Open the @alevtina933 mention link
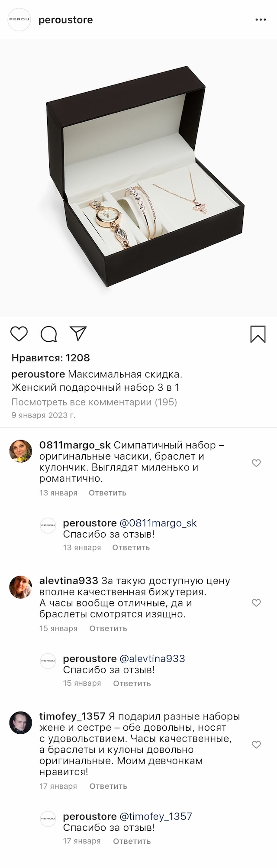The image size is (277, 868). tap(152, 659)
